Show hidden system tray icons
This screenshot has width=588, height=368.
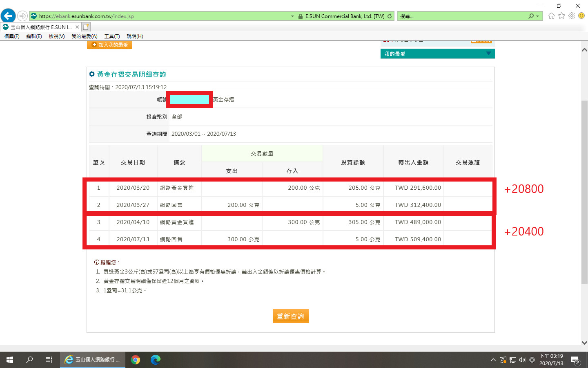click(493, 360)
